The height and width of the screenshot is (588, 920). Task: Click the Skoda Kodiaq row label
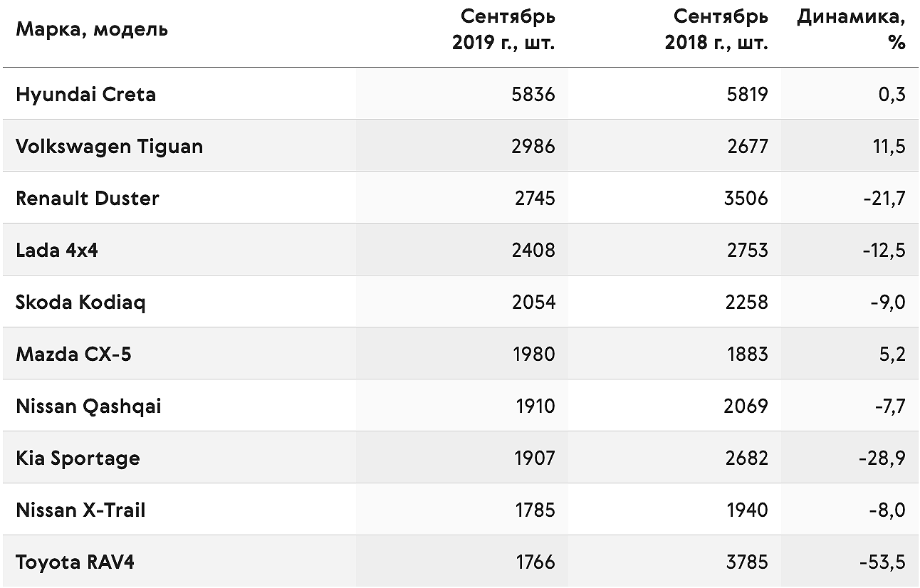click(x=80, y=303)
